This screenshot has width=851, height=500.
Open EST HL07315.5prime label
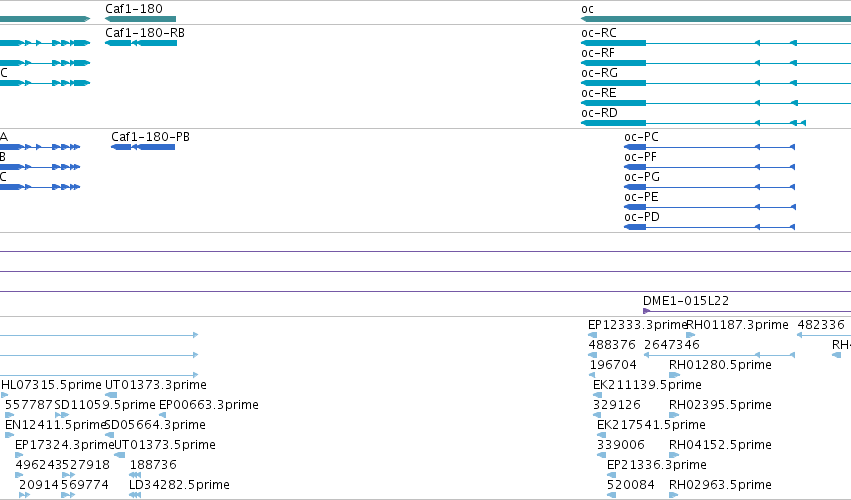point(52,385)
